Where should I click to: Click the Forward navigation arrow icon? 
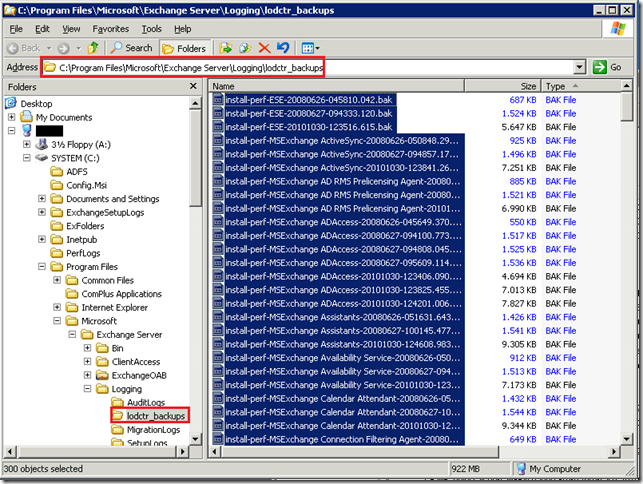[63, 48]
